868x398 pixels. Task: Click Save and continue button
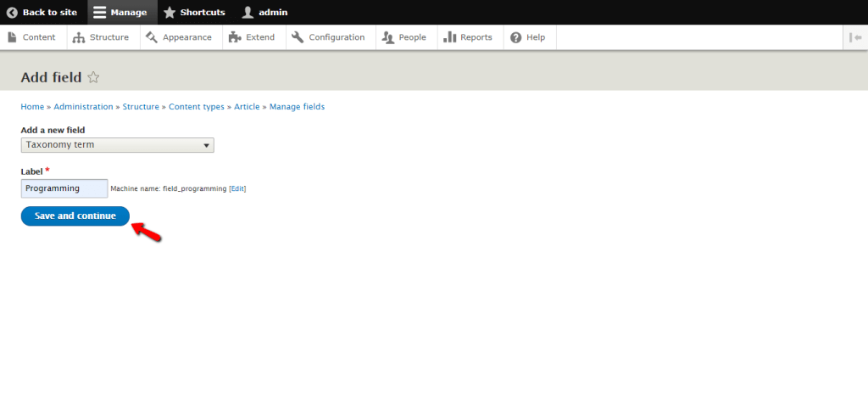click(x=75, y=216)
